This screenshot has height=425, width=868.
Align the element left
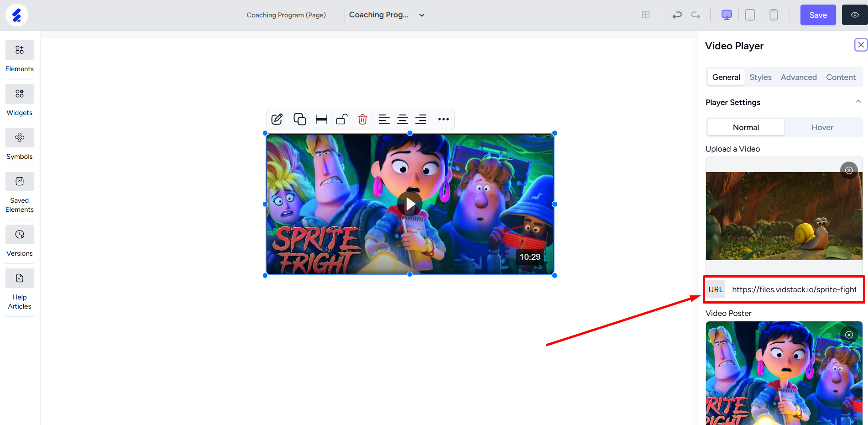(384, 120)
